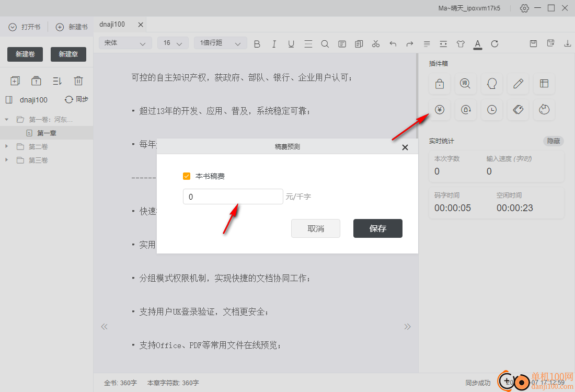Open the word search plugin icon
The height and width of the screenshot is (392, 575).
point(465,84)
